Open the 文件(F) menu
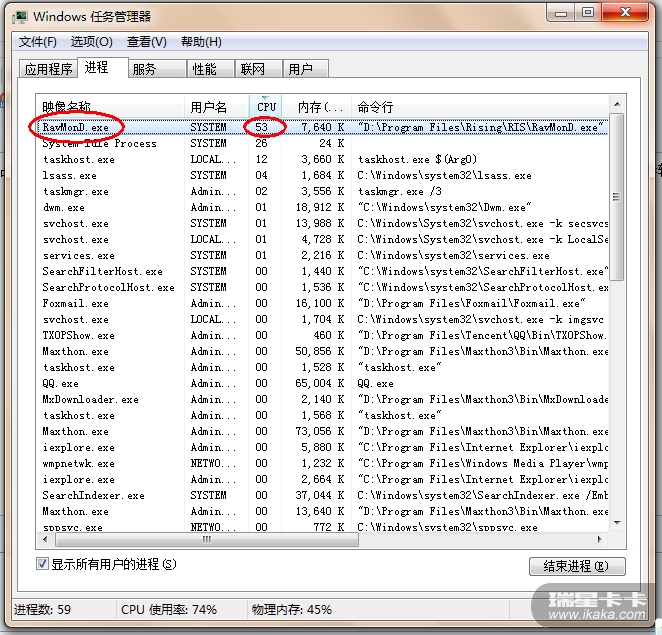This screenshot has width=662, height=635. pos(38,42)
